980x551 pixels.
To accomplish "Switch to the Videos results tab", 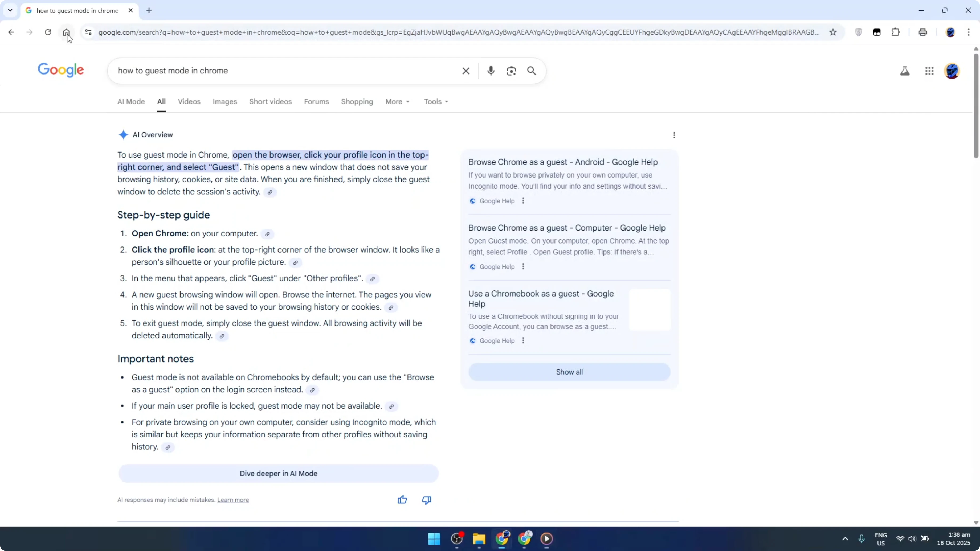I will click(189, 101).
